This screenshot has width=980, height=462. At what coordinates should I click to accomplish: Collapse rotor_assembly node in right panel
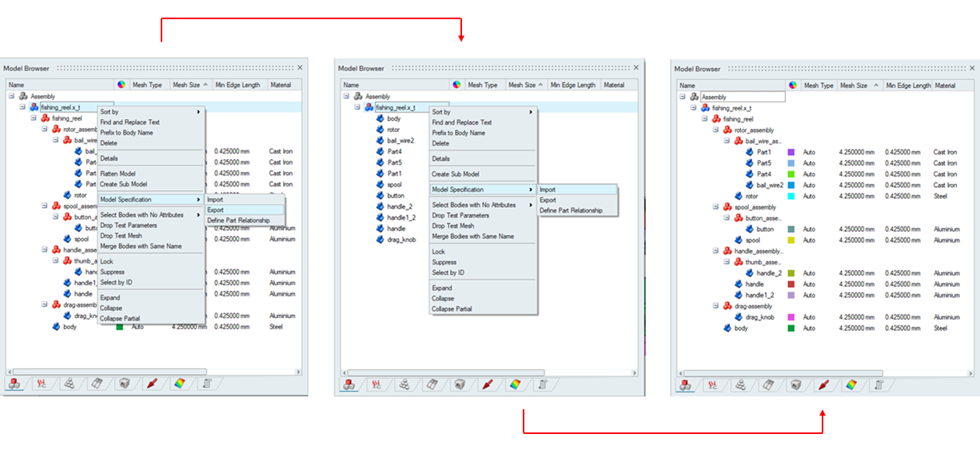[x=716, y=130]
